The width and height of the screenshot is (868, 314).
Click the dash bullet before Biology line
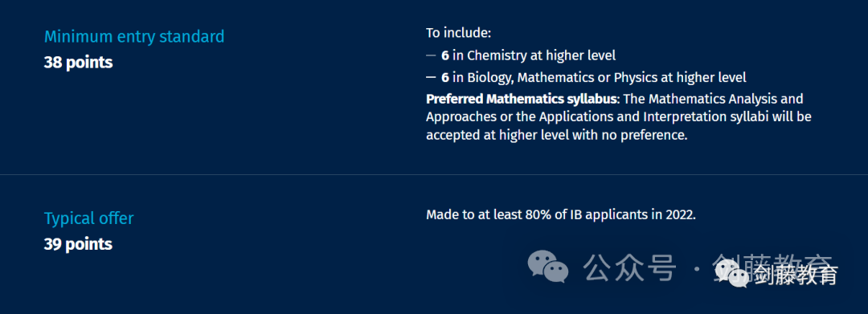coord(431,77)
